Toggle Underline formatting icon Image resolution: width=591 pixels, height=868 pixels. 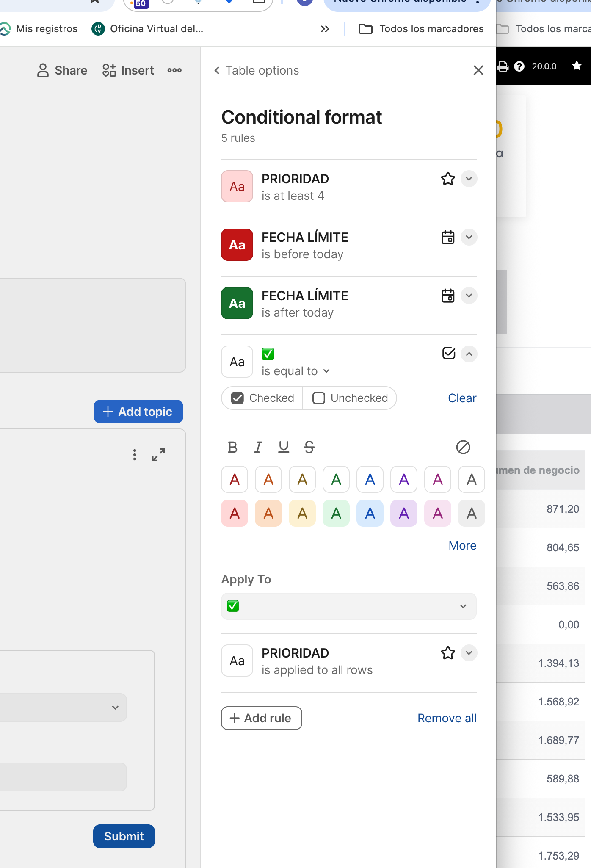(284, 447)
